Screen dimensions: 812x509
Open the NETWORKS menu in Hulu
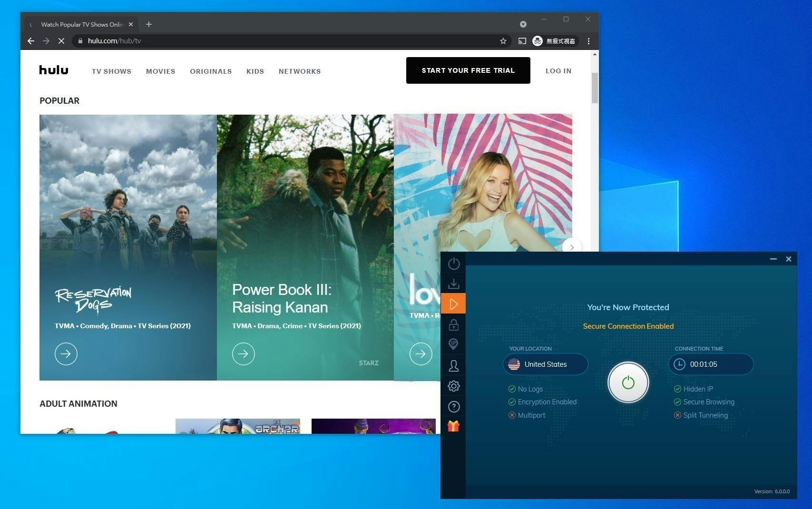[x=300, y=71]
